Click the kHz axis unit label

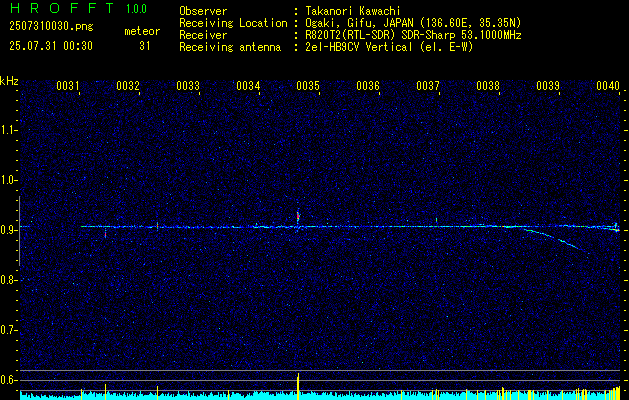pyautogui.click(x=9, y=81)
